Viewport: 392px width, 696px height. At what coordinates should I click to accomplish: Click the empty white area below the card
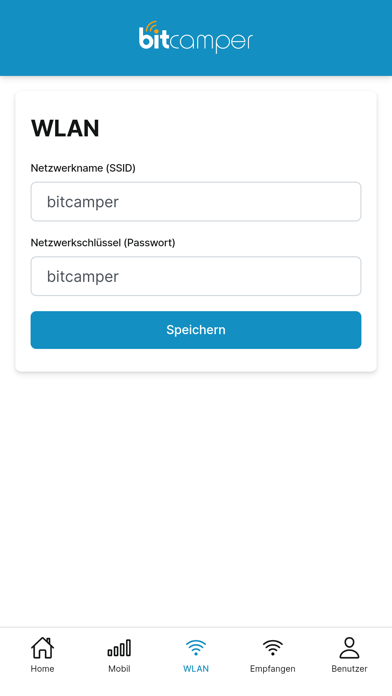pos(196,497)
